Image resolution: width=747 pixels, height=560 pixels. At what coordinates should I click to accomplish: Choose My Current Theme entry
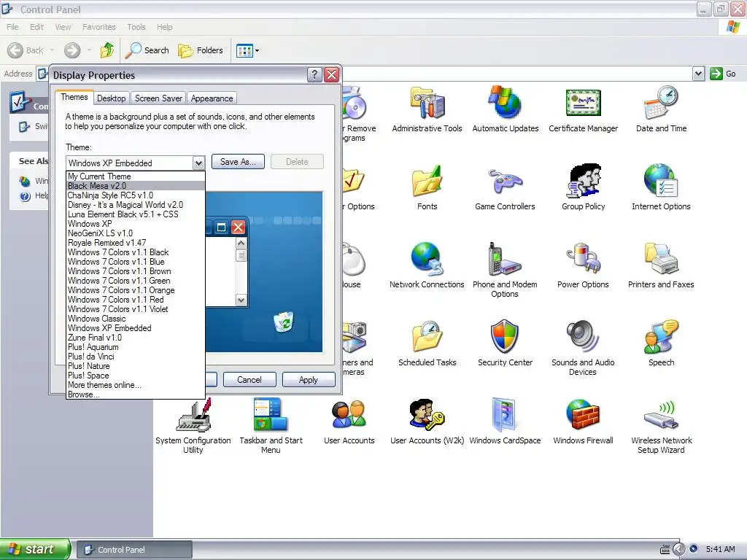[x=136, y=176]
